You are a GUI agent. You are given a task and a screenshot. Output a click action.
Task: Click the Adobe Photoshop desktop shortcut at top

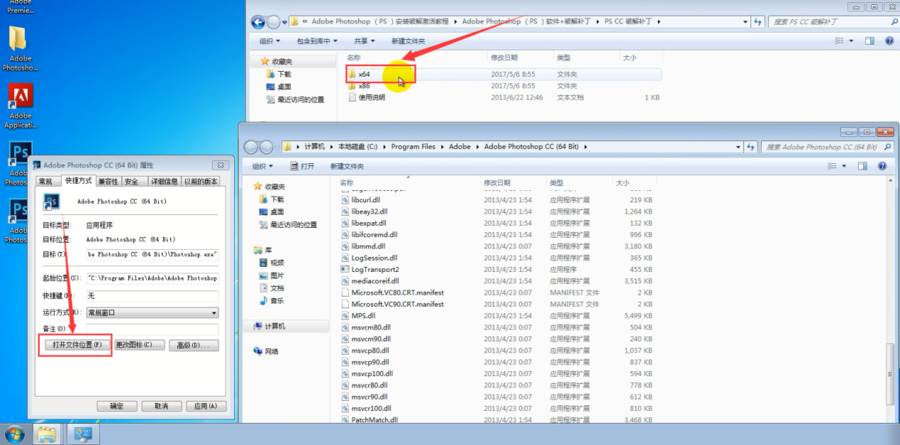tap(18, 45)
